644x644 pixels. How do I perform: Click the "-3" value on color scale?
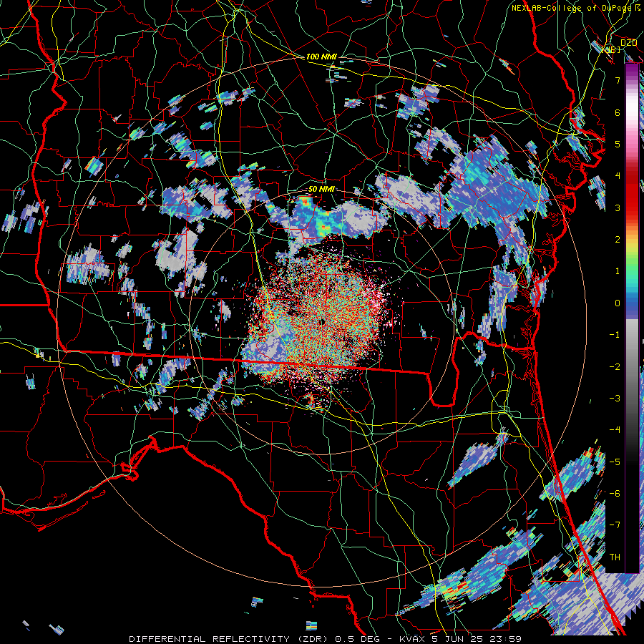pyautogui.click(x=615, y=399)
